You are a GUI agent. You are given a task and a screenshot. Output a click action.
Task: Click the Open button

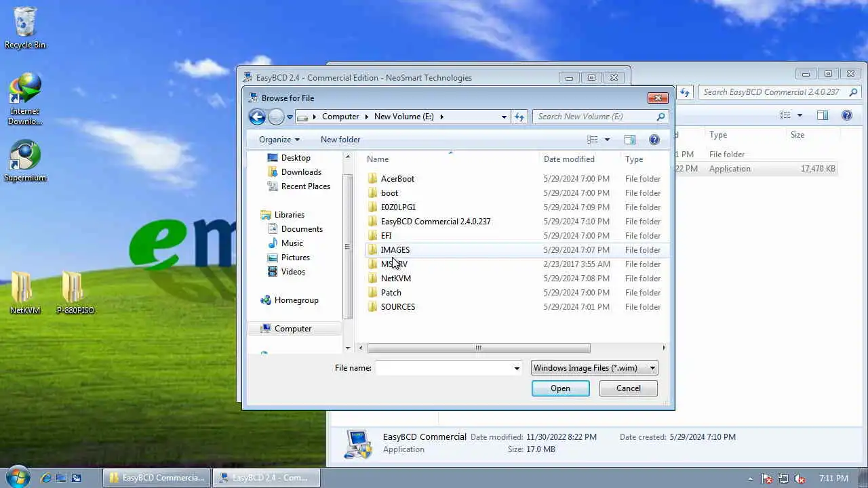pos(561,388)
